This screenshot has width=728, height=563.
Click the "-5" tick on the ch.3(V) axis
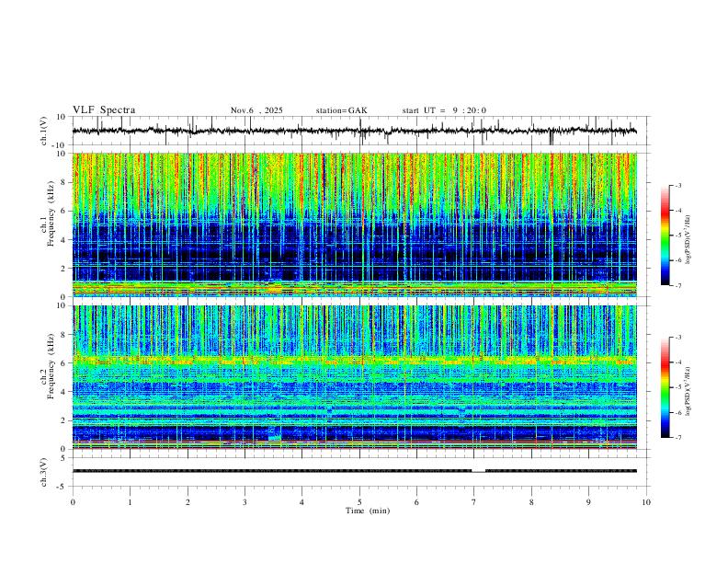[63, 487]
